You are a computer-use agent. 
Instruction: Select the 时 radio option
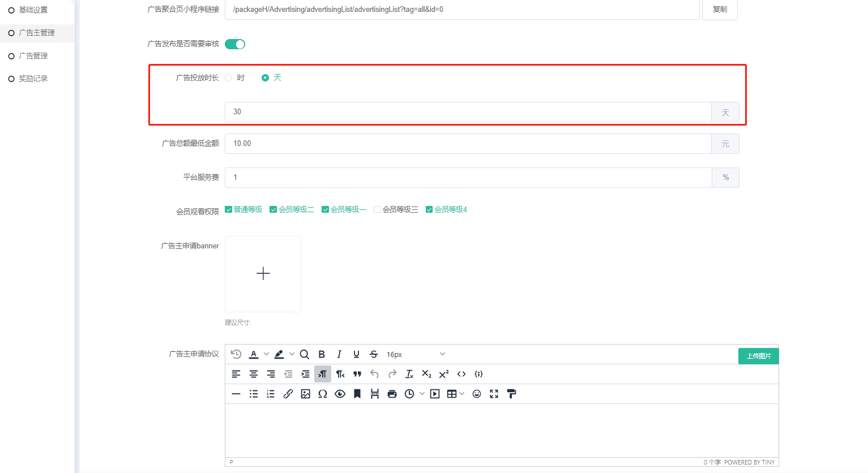coord(229,78)
